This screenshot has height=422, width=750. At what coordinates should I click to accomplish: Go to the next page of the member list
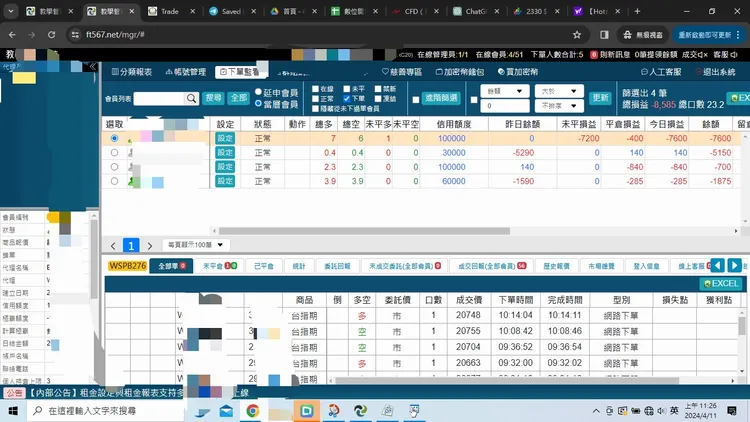click(x=150, y=245)
